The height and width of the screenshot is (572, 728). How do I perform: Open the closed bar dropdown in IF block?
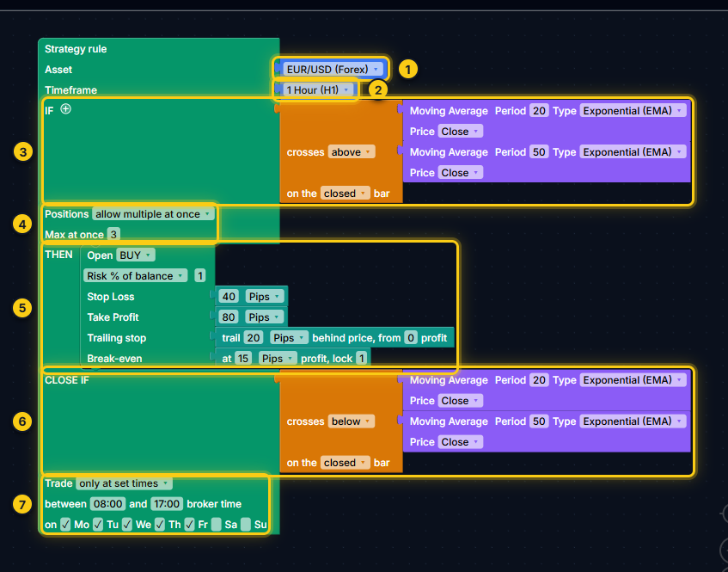[x=345, y=194]
